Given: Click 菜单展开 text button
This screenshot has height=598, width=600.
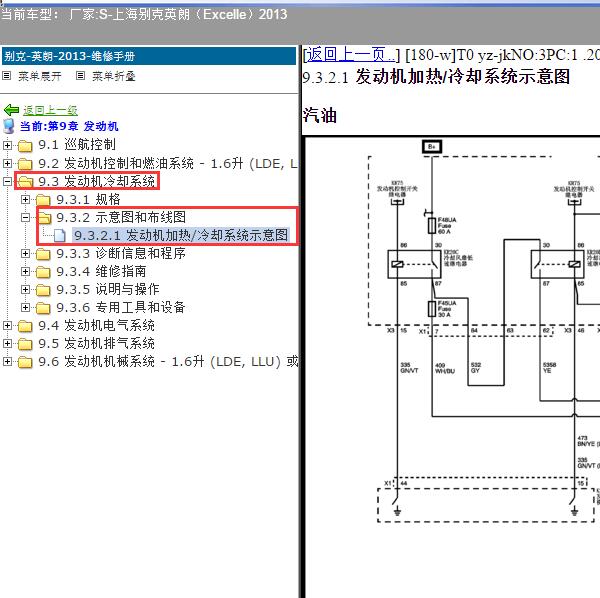Looking at the screenshot, I should [40, 76].
